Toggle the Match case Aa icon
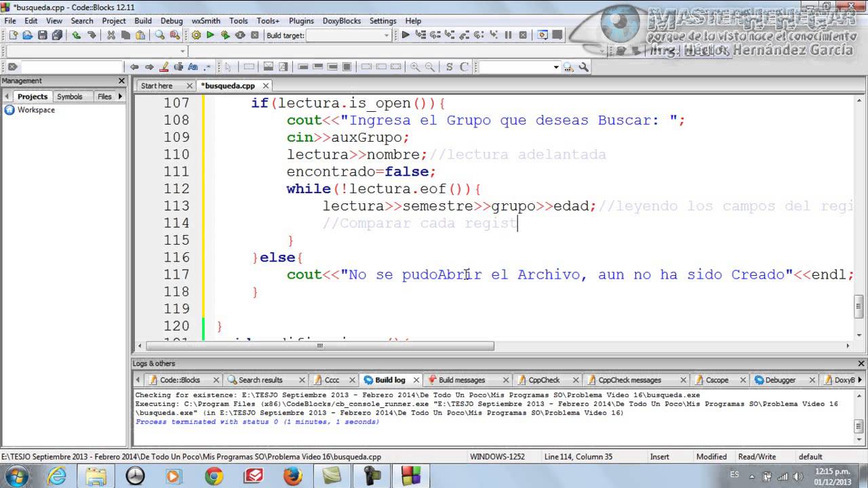868x488 pixels. [x=193, y=67]
